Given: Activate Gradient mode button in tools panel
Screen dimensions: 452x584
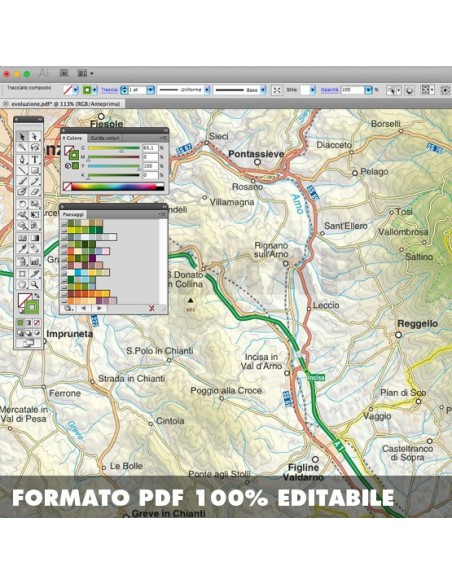Looking at the screenshot, I should pyautogui.click(x=28, y=323).
